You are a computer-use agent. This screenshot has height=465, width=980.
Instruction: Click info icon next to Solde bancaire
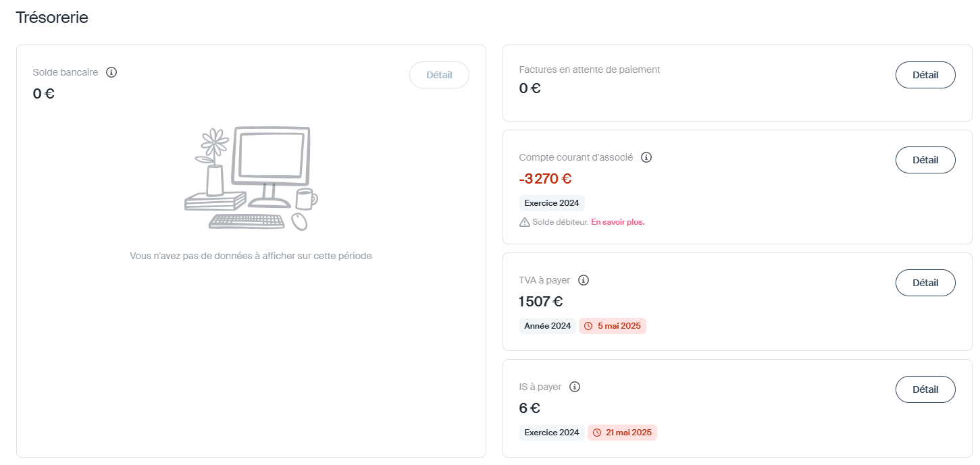pyautogui.click(x=112, y=72)
